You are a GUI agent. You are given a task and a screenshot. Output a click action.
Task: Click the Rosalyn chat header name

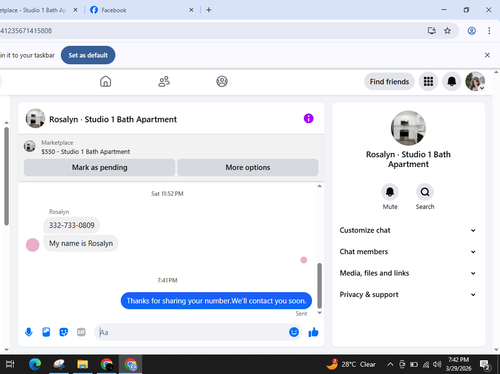tap(113, 119)
